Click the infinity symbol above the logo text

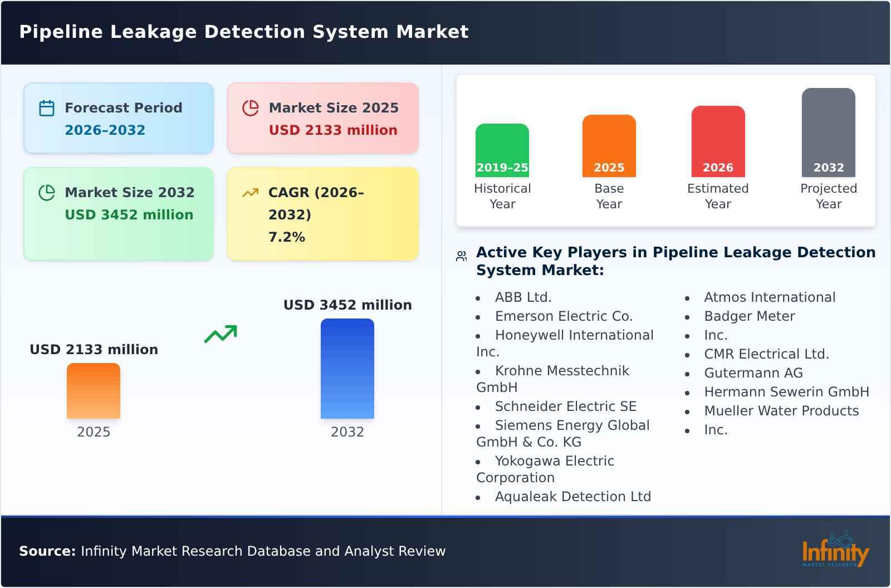(839, 539)
